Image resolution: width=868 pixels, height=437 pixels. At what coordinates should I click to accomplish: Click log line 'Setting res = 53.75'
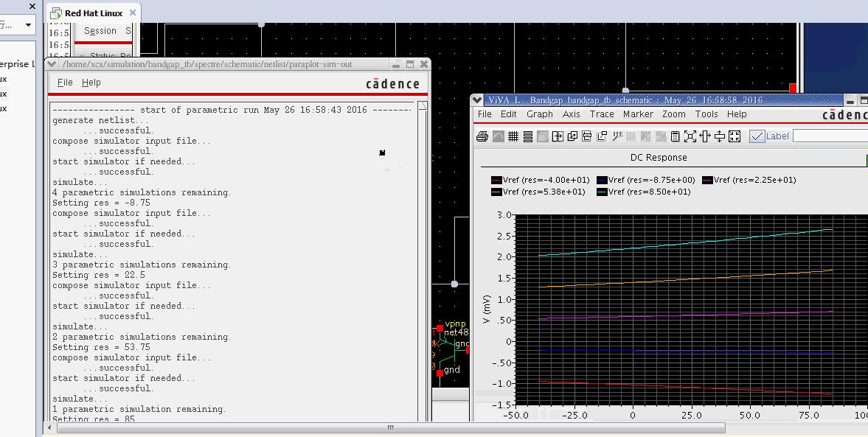(101, 347)
